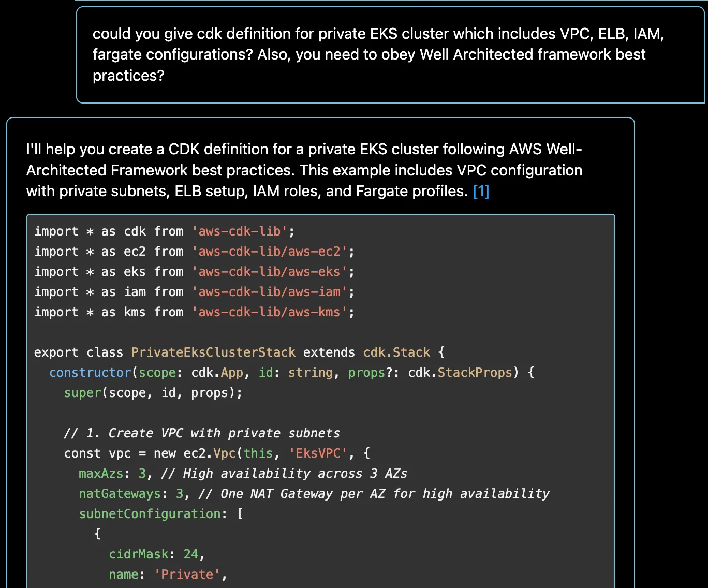This screenshot has width=708, height=588.
Task: Click the 'cidrMask: 24,' line
Action: click(157, 554)
